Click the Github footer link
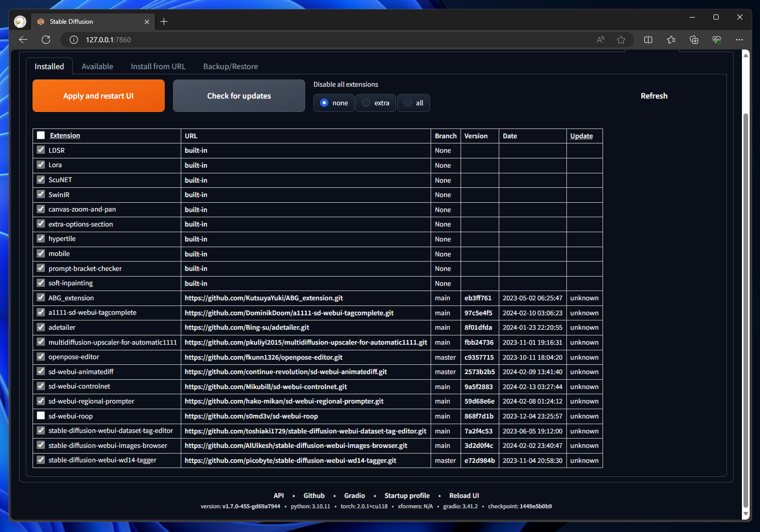The image size is (760, 532). [314, 496]
